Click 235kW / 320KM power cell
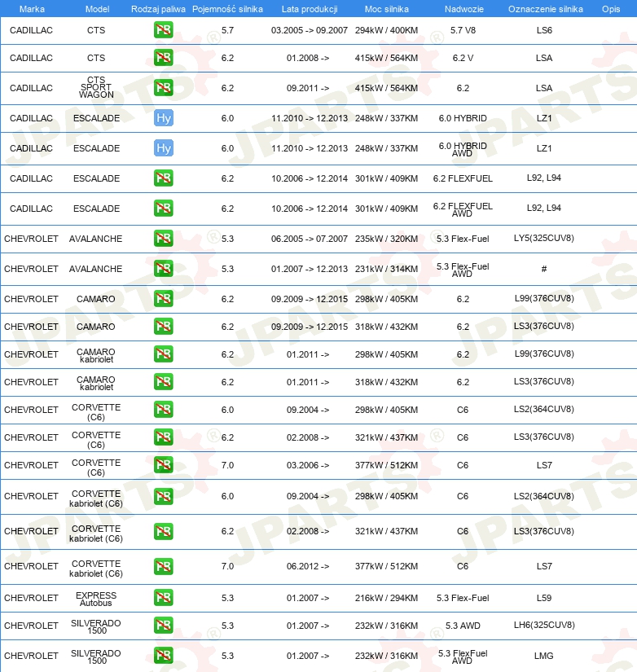 (x=386, y=239)
